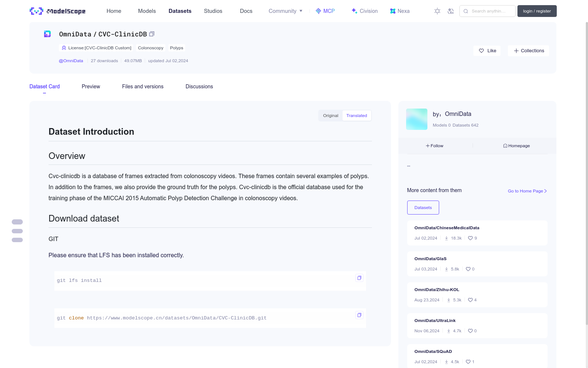Copy the git lfs install command
The image size is (588, 368).
(359, 278)
